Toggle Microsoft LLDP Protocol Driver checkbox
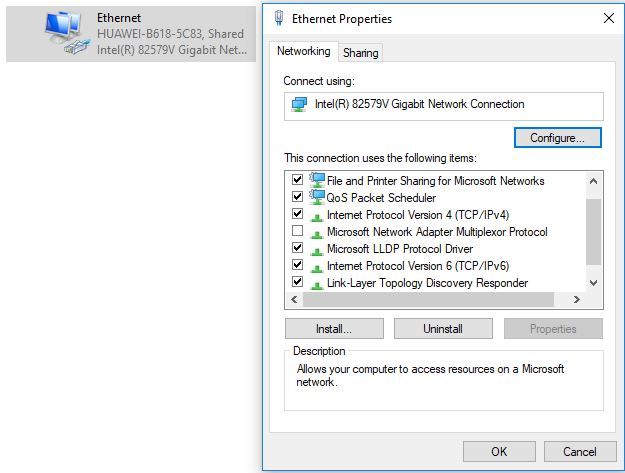Screen dimensions: 625x473 (x=297, y=248)
